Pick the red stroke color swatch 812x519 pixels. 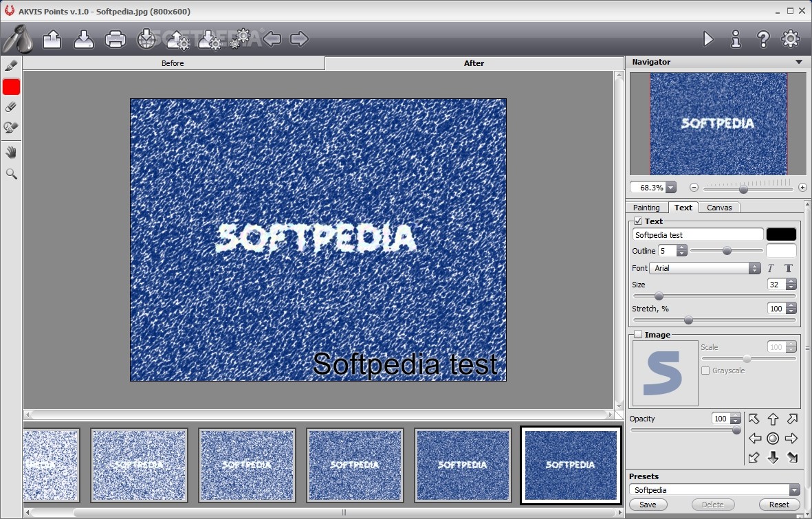[12, 87]
